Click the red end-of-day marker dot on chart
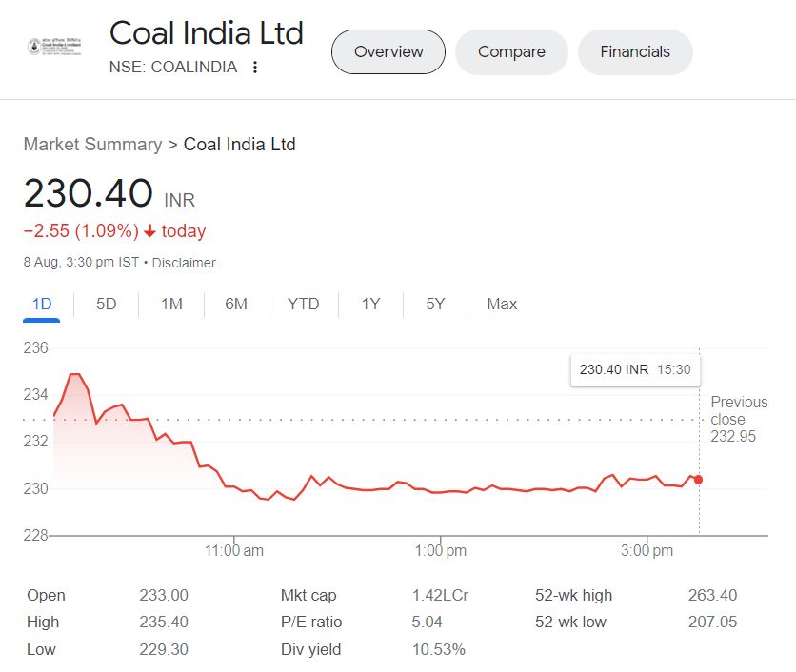This screenshot has width=796, height=672. click(699, 479)
